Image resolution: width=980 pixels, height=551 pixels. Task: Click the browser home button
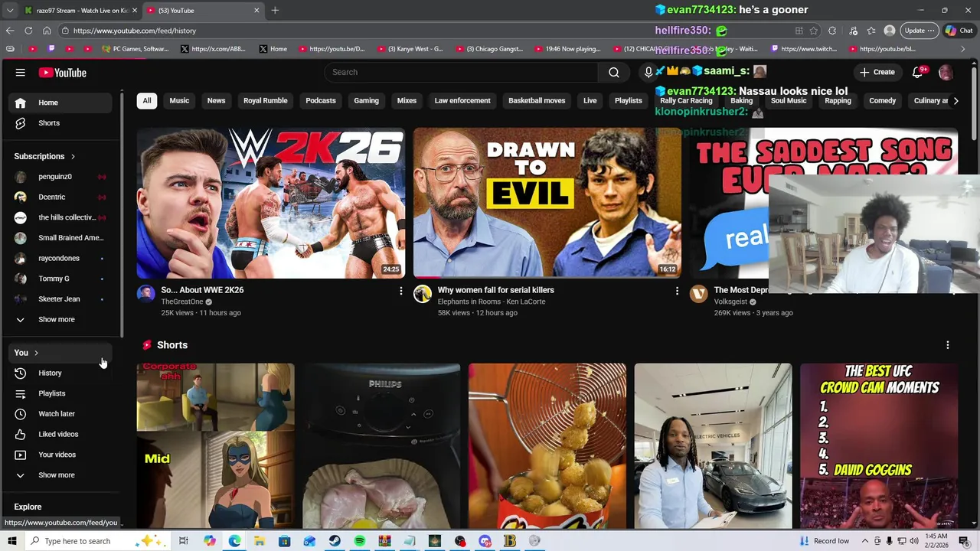tap(47, 31)
